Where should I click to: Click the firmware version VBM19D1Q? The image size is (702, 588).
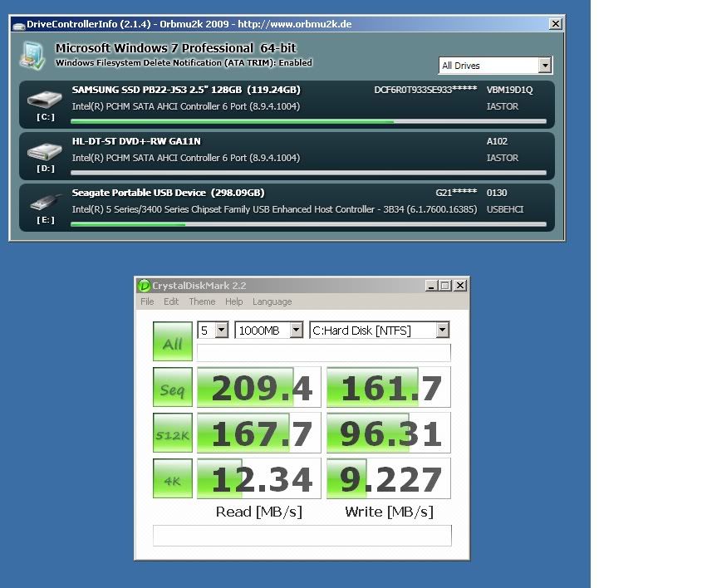tap(509, 90)
